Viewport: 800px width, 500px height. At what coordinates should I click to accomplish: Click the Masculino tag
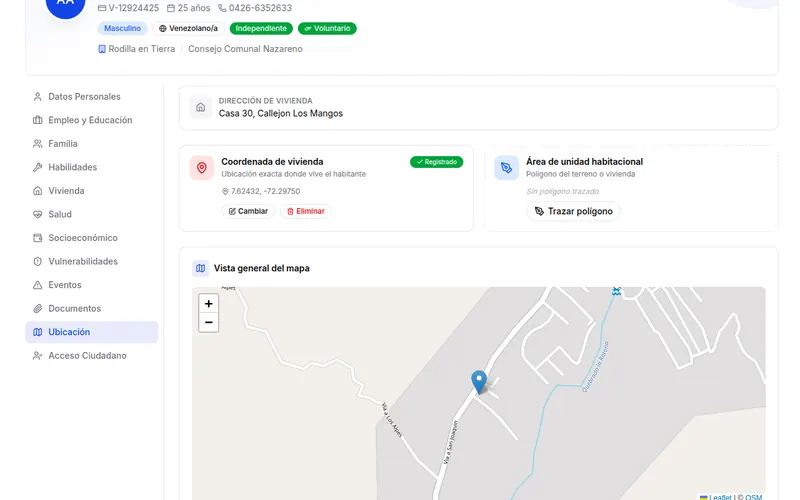coord(122,29)
